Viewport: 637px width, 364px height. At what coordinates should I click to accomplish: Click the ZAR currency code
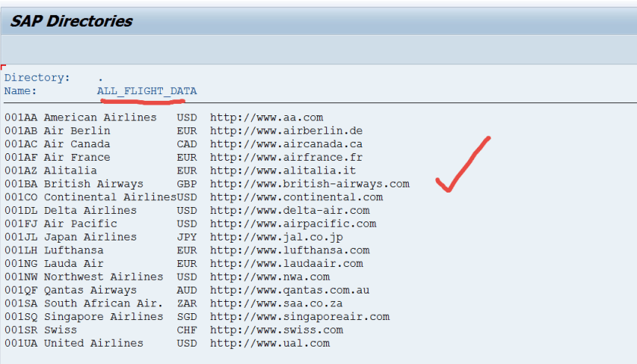(187, 303)
